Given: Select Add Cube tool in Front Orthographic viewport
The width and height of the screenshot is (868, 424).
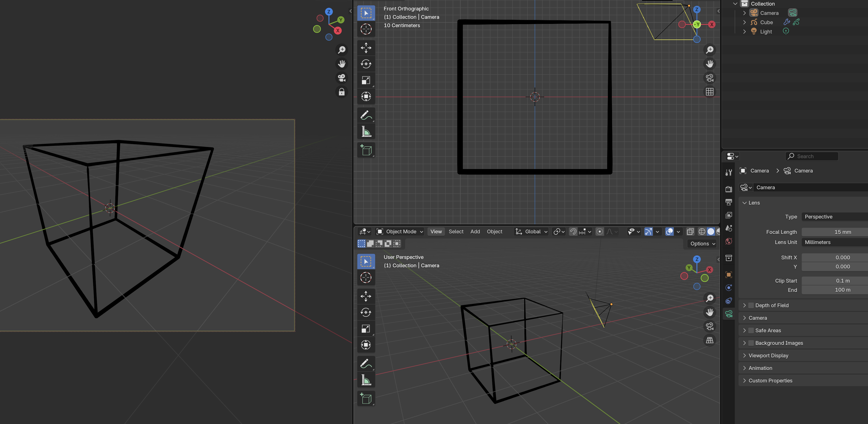Looking at the screenshot, I should (366, 150).
